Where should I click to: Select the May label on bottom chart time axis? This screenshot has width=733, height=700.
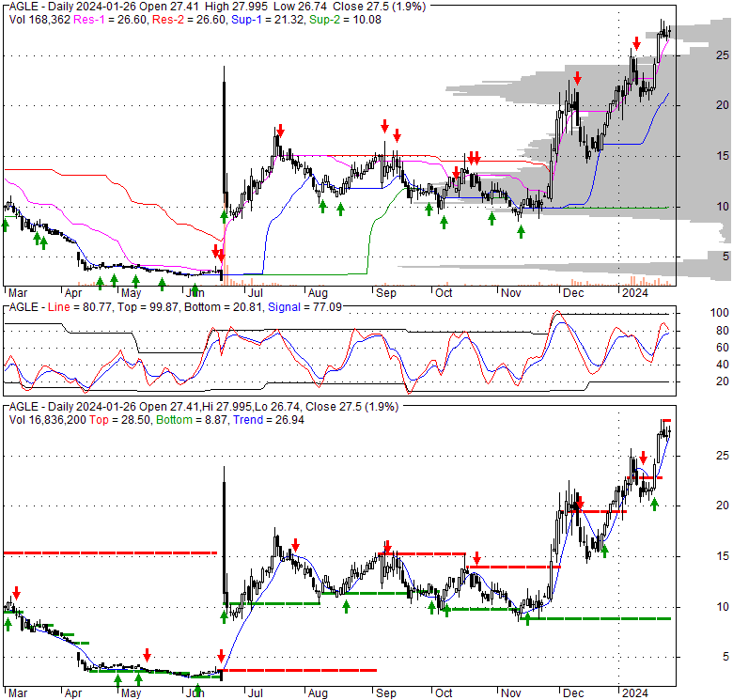[131, 693]
